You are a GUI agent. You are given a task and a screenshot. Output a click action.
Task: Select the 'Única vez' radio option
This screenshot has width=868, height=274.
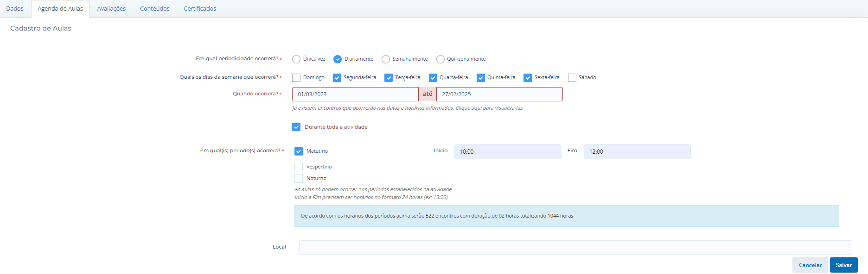click(296, 59)
